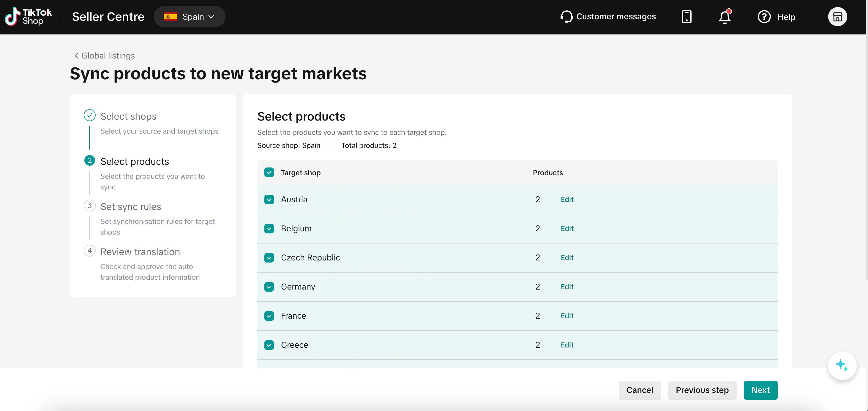Toggle the select-all Target shop checkbox
868x411 pixels.
pos(269,173)
